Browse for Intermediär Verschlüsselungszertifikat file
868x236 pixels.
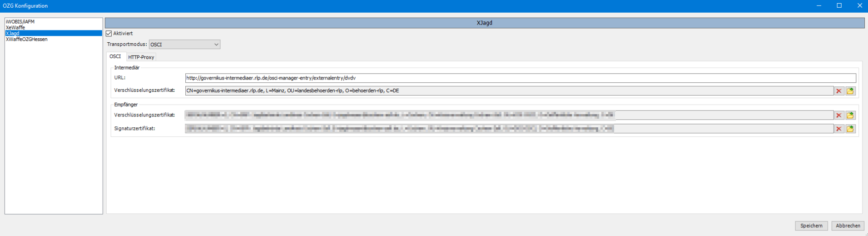pyautogui.click(x=850, y=91)
